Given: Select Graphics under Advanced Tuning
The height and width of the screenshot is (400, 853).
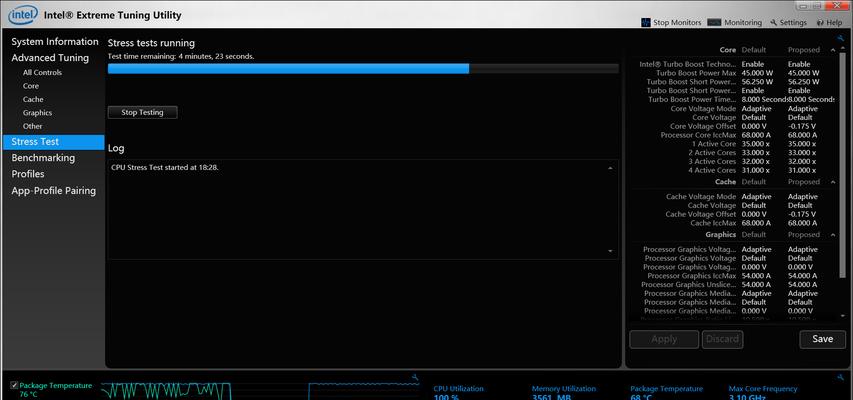Looking at the screenshot, I should [x=38, y=113].
